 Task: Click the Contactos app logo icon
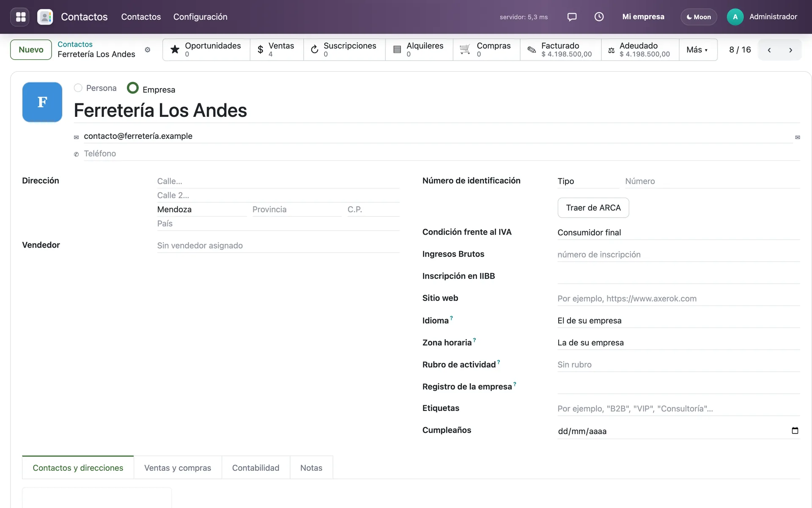tap(45, 17)
